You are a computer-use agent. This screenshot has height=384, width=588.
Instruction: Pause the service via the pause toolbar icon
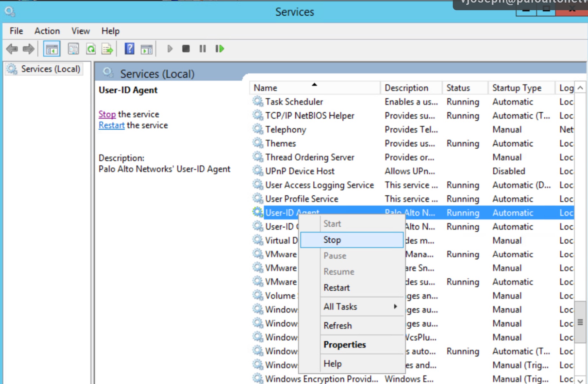pos(202,49)
